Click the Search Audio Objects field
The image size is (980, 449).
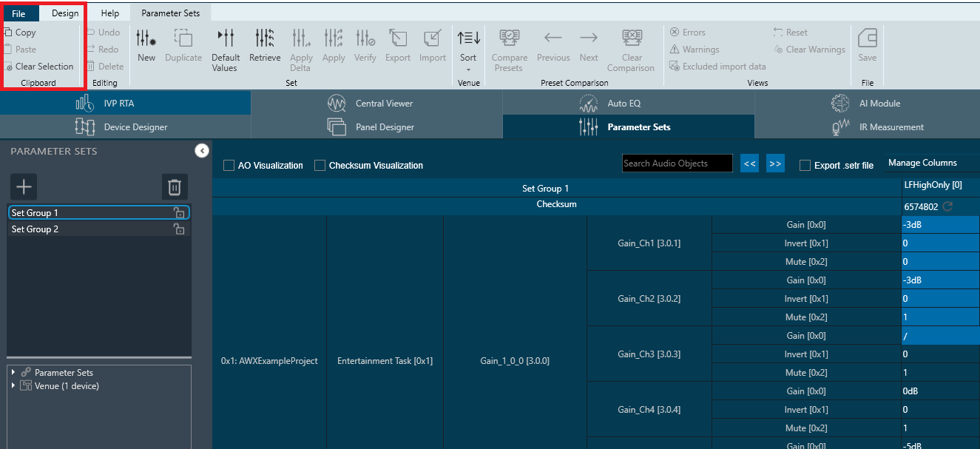(x=677, y=163)
